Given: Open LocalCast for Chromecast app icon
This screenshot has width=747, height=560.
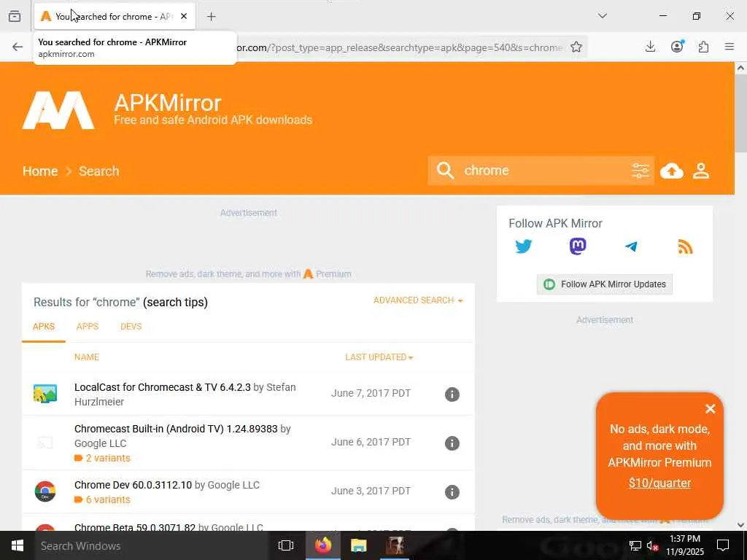Looking at the screenshot, I should 45,394.
